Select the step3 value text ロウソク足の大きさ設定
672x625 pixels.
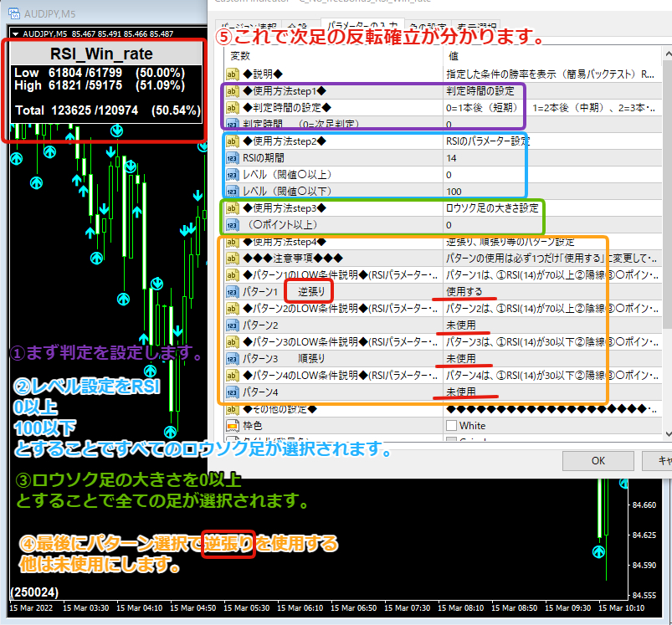[492, 208]
